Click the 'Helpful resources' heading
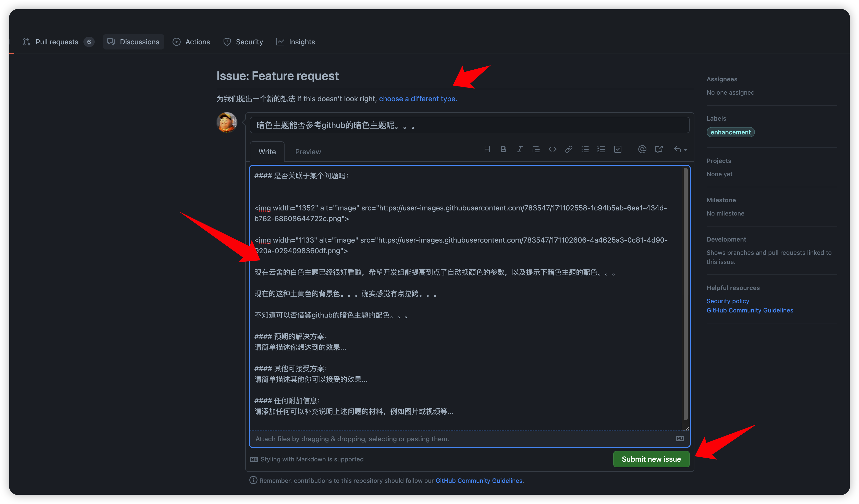This screenshot has width=859, height=504. 733,288
